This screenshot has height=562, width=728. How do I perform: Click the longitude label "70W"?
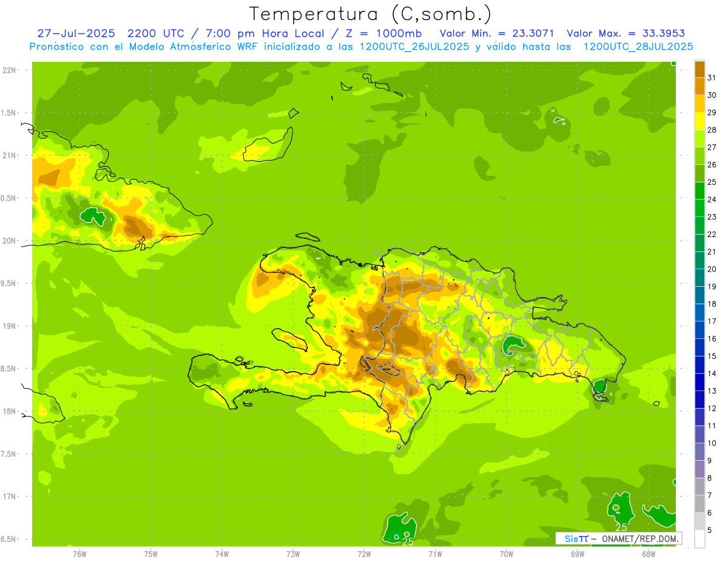point(507,554)
